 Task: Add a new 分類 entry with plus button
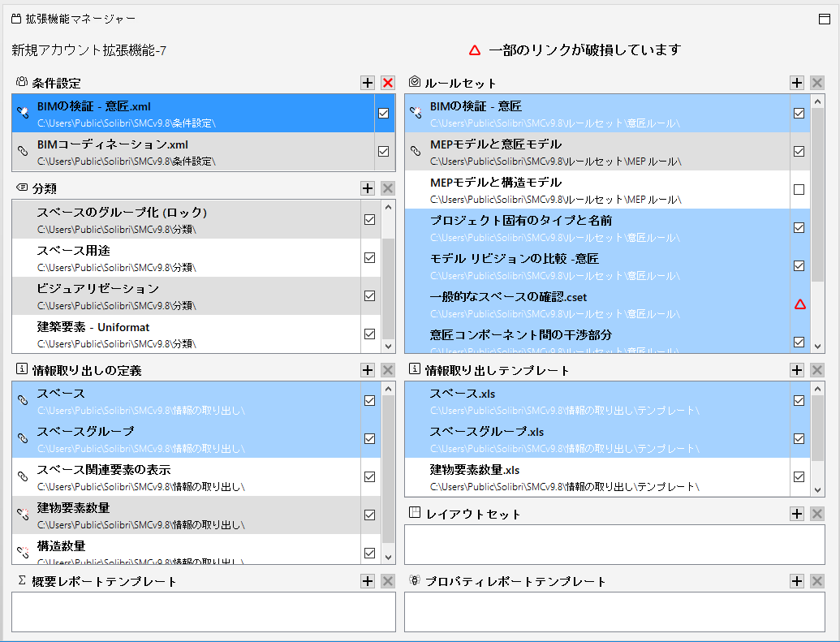click(x=368, y=188)
